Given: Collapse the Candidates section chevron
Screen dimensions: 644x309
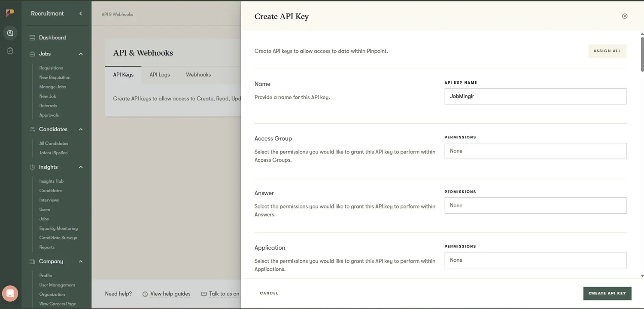Looking at the screenshot, I should pos(80,129).
